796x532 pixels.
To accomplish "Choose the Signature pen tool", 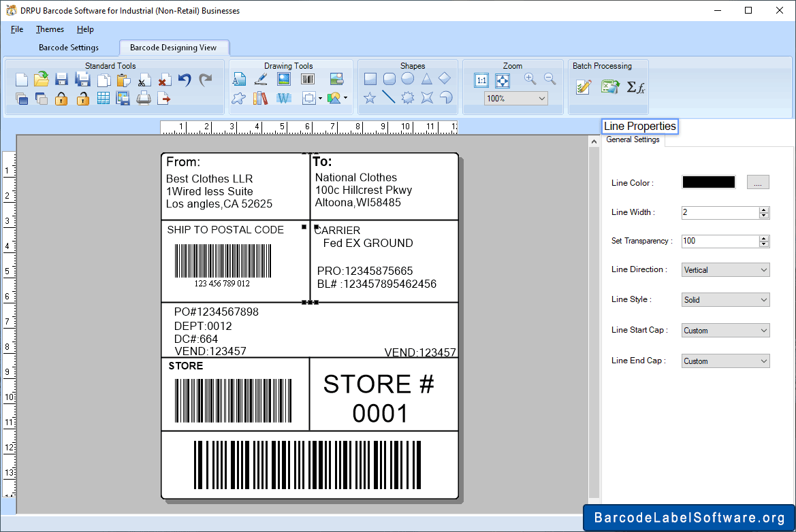I will click(x=261, y=79).
